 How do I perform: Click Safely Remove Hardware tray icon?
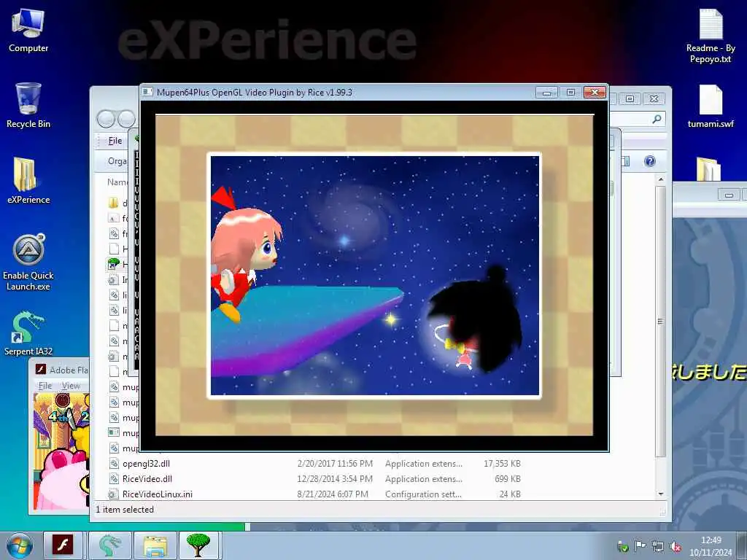[x=623, y=547]
